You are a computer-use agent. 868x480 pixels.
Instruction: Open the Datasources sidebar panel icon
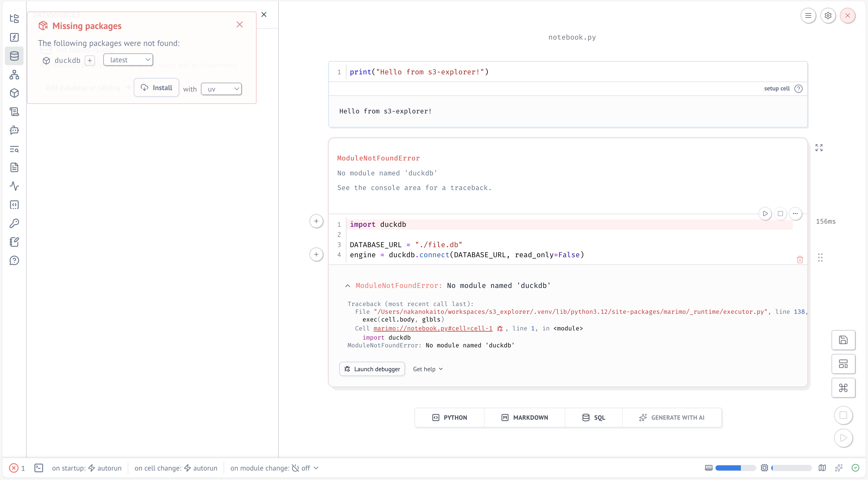pyautogui.click(x=14, y=56)
